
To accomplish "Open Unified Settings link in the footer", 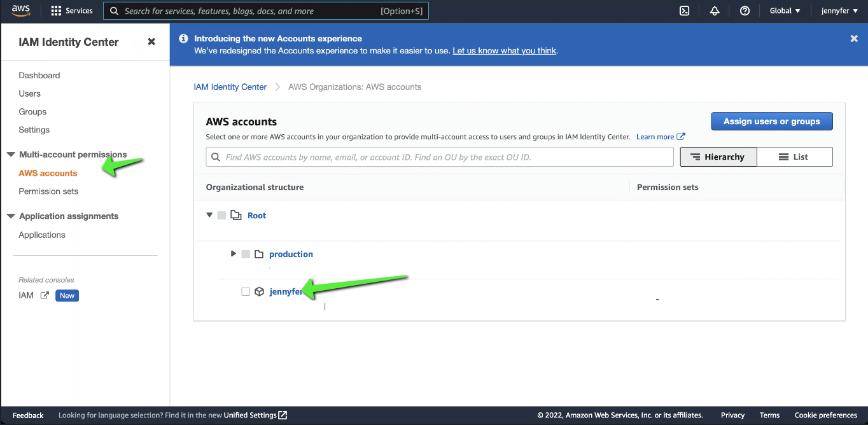I will click(x=250, y=415).
